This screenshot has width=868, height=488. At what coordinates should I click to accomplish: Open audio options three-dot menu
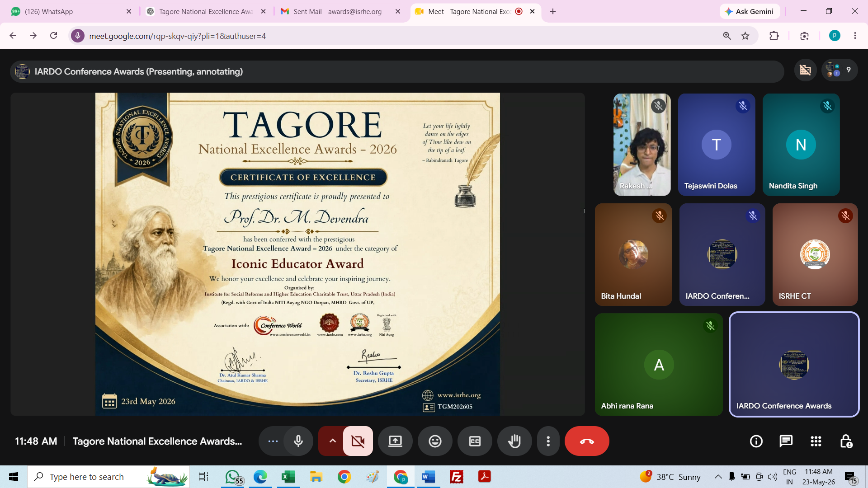tap(273, 441)
